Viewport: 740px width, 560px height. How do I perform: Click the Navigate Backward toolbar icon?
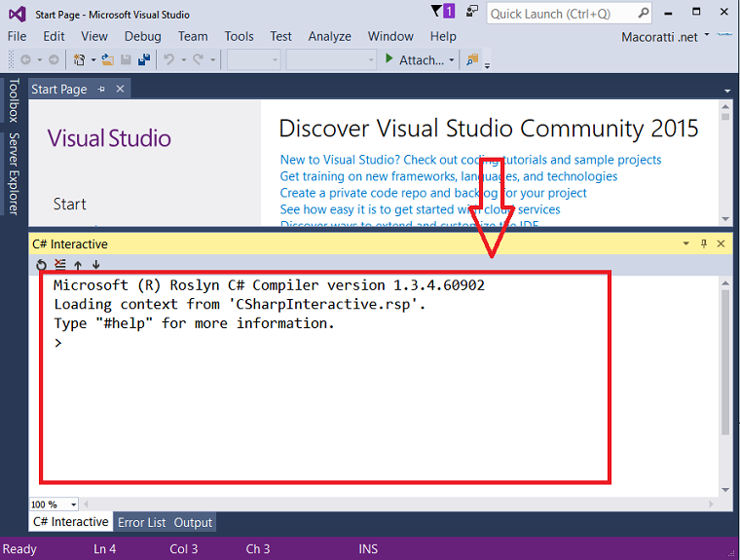(x=26, y=60)
